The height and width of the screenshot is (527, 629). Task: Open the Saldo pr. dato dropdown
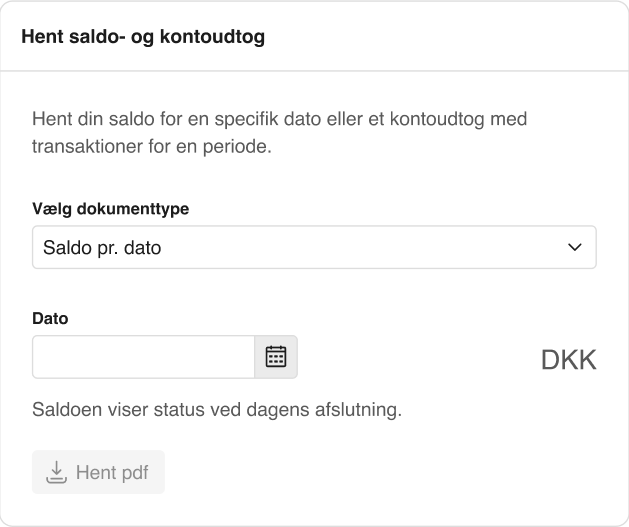tap(314, 247)
